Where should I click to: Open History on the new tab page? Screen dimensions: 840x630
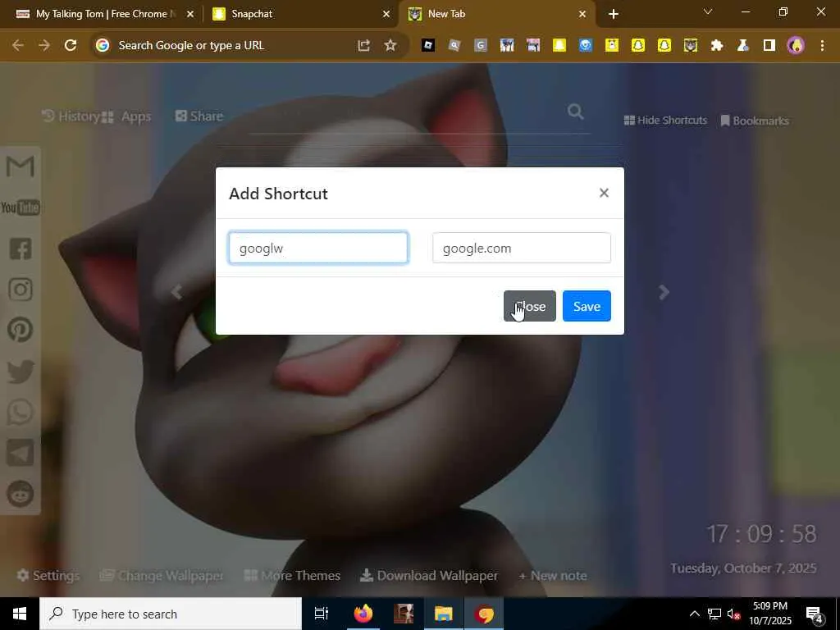click(71, 116)
